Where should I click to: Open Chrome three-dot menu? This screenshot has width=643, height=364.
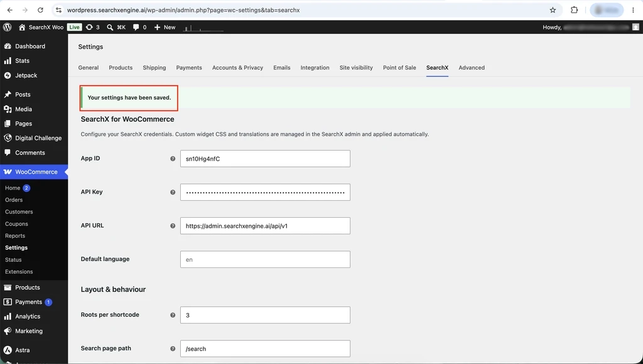coord(633,10)
